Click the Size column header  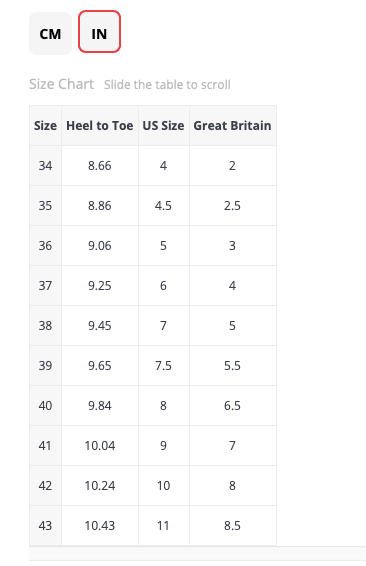[45, 126]
